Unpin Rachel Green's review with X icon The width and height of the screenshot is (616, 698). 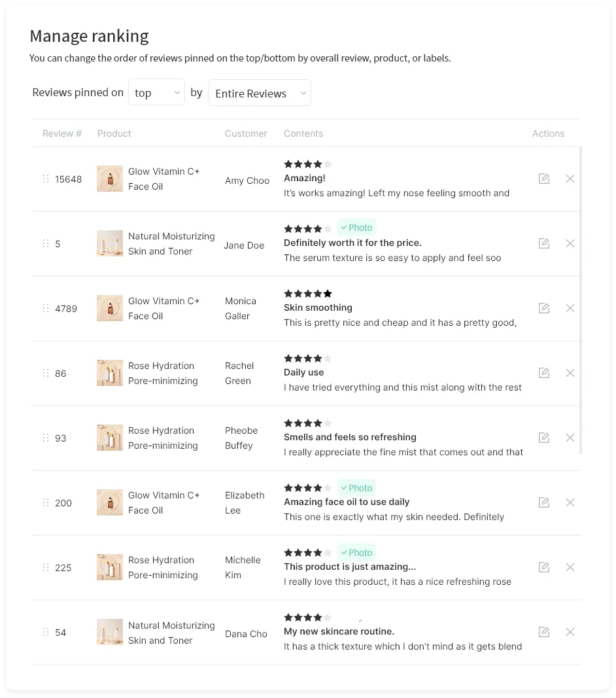pos(570,373)
